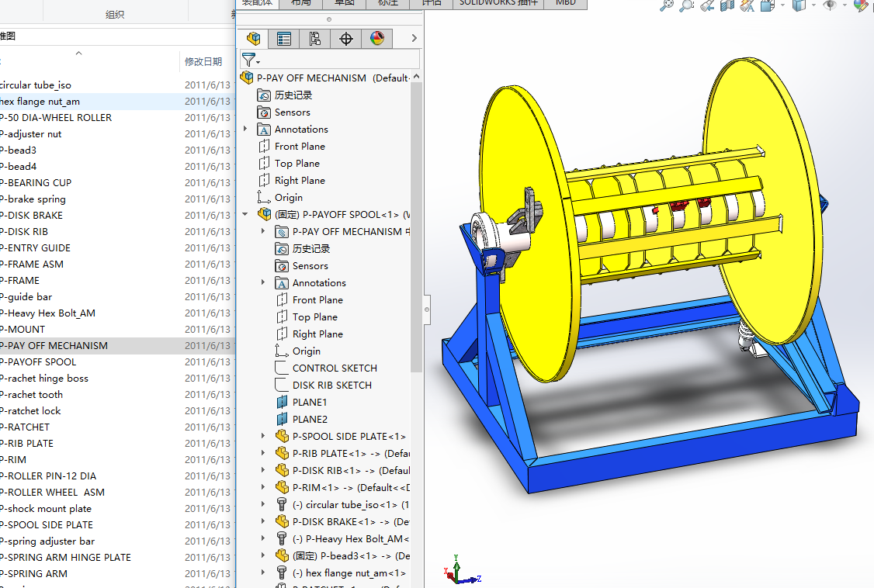This screenshot has width=874, height=588.
Task: Collapse the P-PAYOFF SPOOL<1> node
Action: point(246,215)
